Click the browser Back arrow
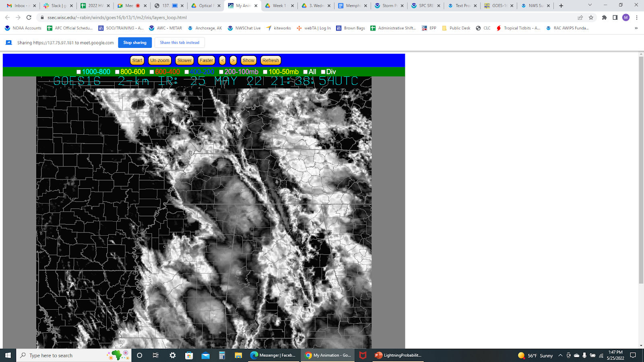Viewport: 644px width, 362px height. point(7,17)
